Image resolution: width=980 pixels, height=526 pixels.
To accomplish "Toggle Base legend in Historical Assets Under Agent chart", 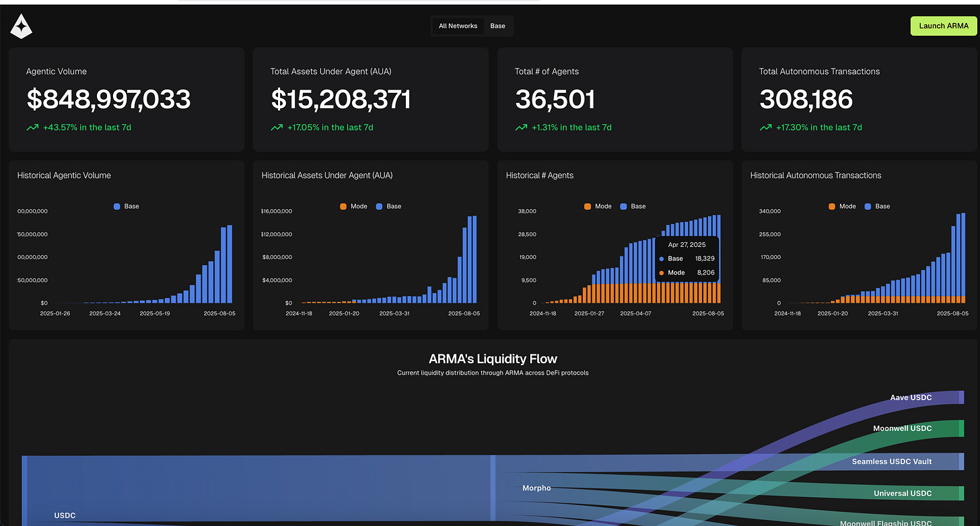I will pyautogui.click(x=389, y=206).
